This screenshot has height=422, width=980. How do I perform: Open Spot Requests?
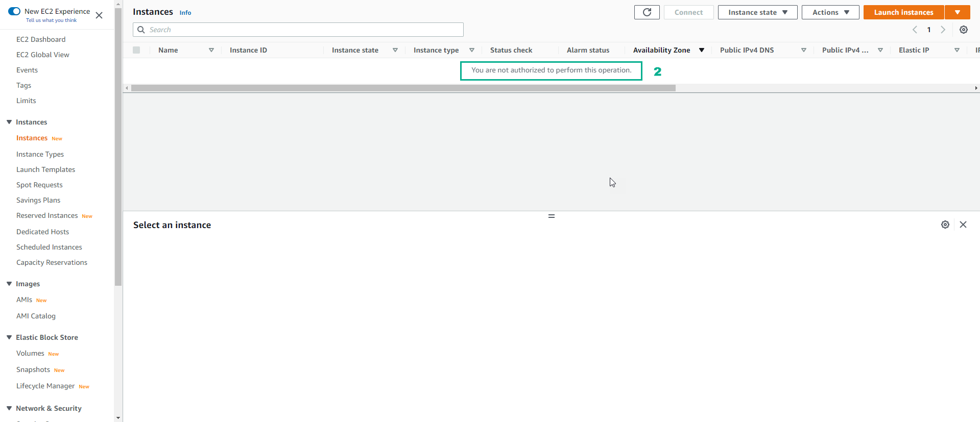click(39, 185)
